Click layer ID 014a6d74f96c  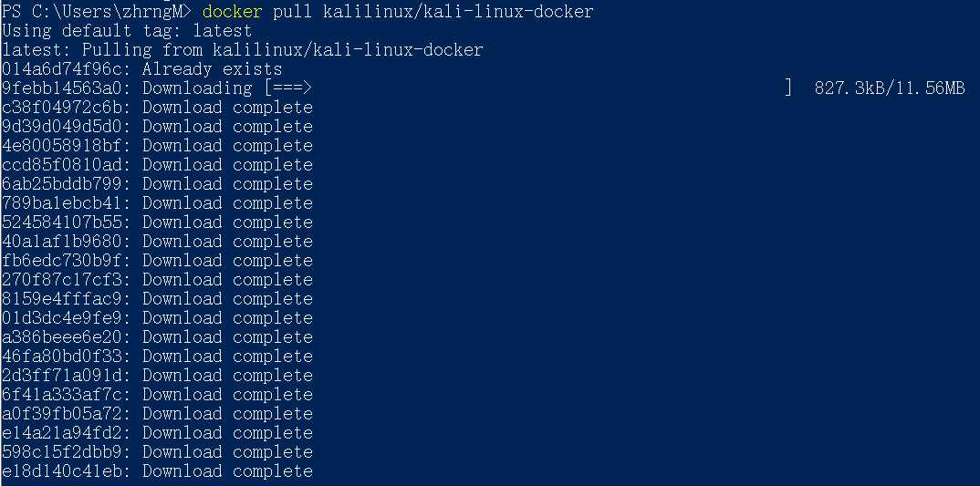pos(67,68)
